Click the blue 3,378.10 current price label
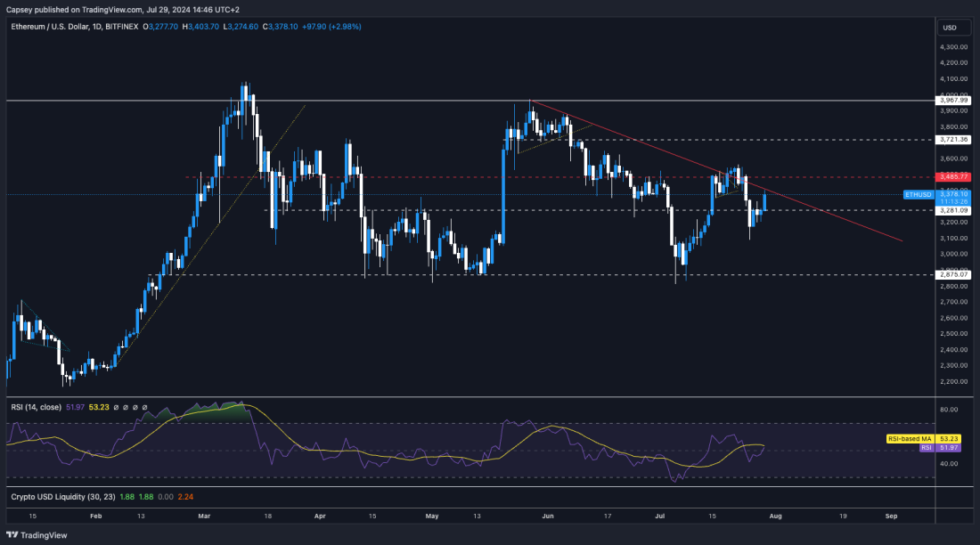 click(953, 193)
